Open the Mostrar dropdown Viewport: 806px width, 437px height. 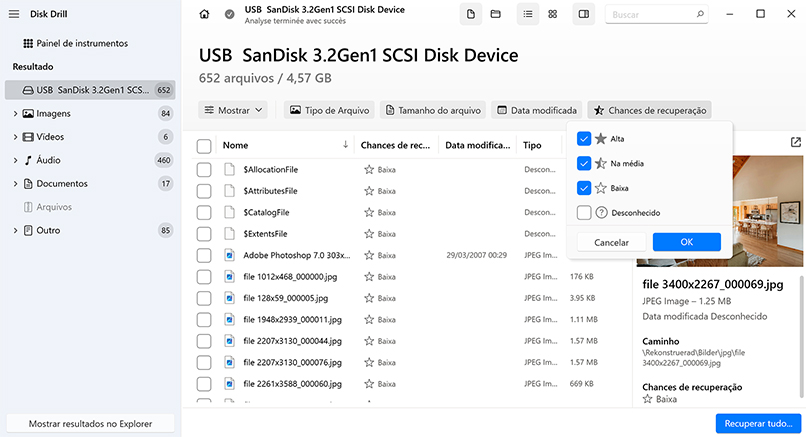pos(233,110)
